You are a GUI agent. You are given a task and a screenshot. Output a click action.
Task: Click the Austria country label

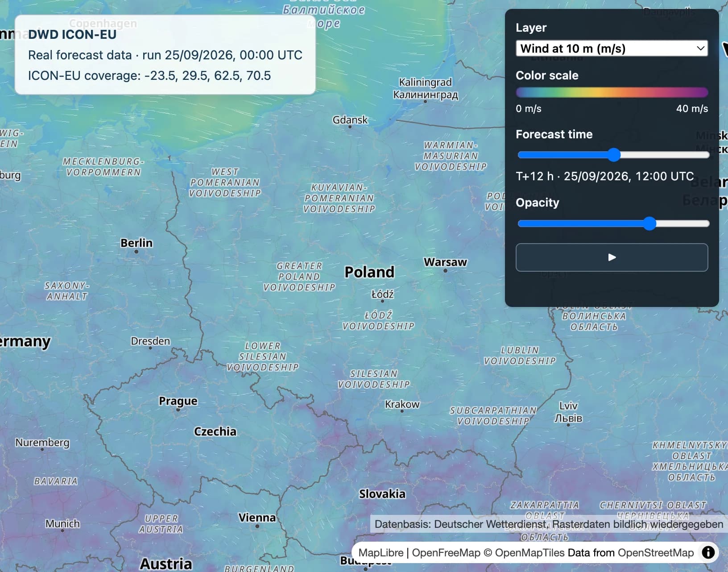(166, 564)
